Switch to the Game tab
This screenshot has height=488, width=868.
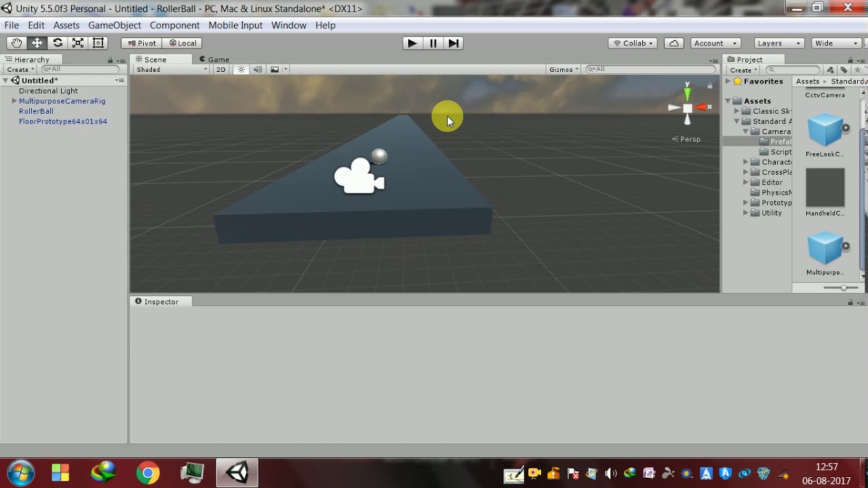point(214,60)
